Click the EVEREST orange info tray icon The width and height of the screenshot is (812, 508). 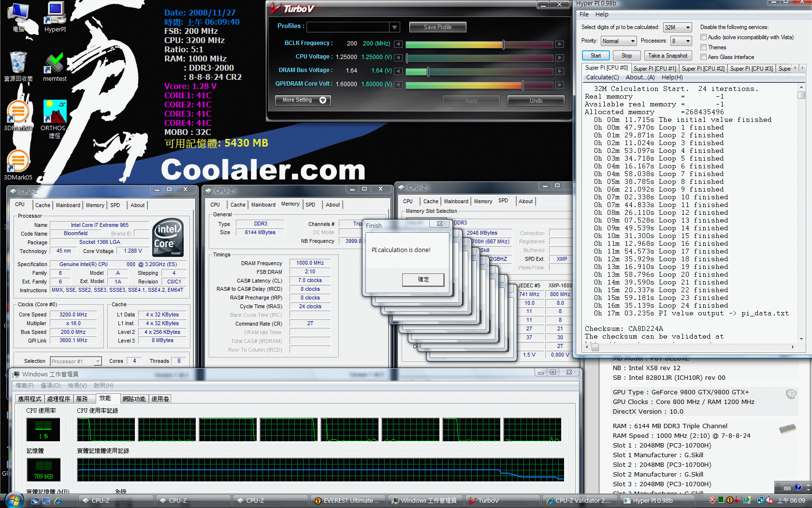pyautogui.click(x=730, y=500)
